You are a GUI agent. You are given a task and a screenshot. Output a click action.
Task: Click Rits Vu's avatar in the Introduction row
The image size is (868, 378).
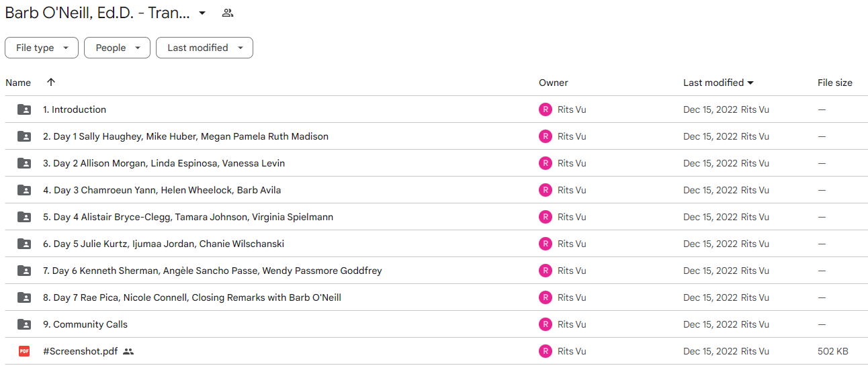[x=546, y=109]
